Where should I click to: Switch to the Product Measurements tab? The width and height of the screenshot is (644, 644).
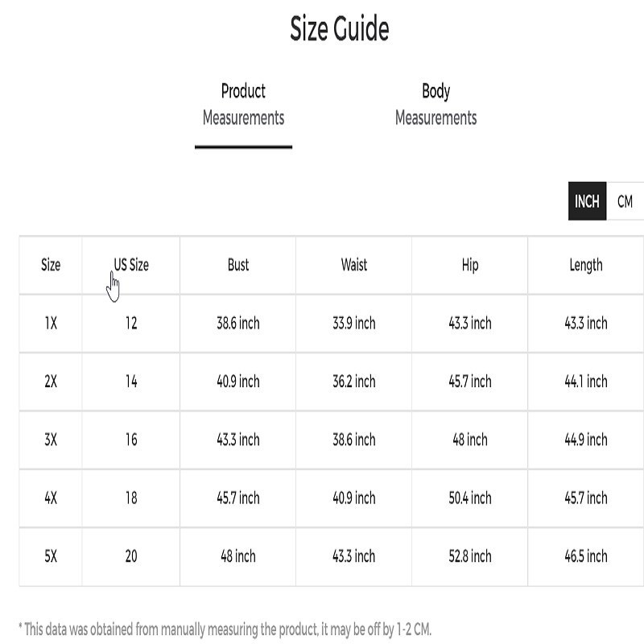pyautogui.click(x=243, y=105)
